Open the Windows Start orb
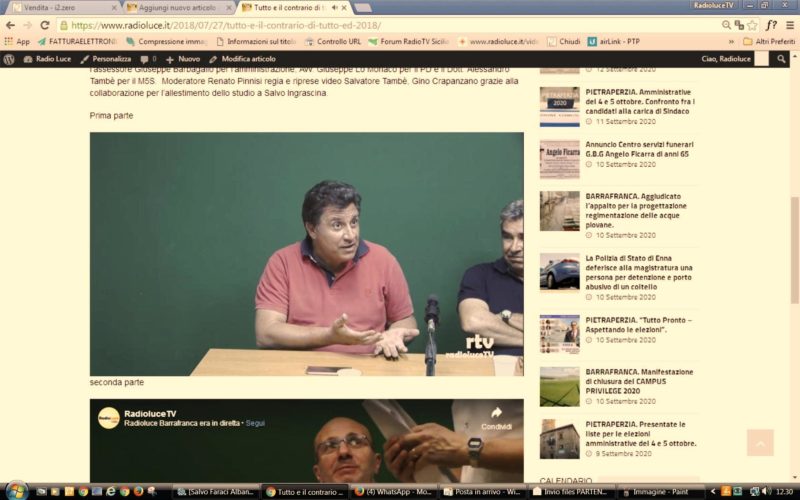800x500 pixels. (x=17, y=491)
